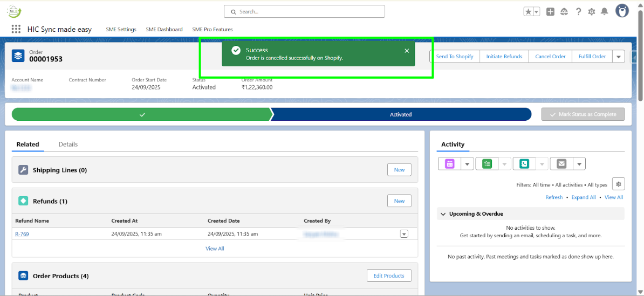
Task: Open the Refunds (1) related list
Action: tap(50, 201)
